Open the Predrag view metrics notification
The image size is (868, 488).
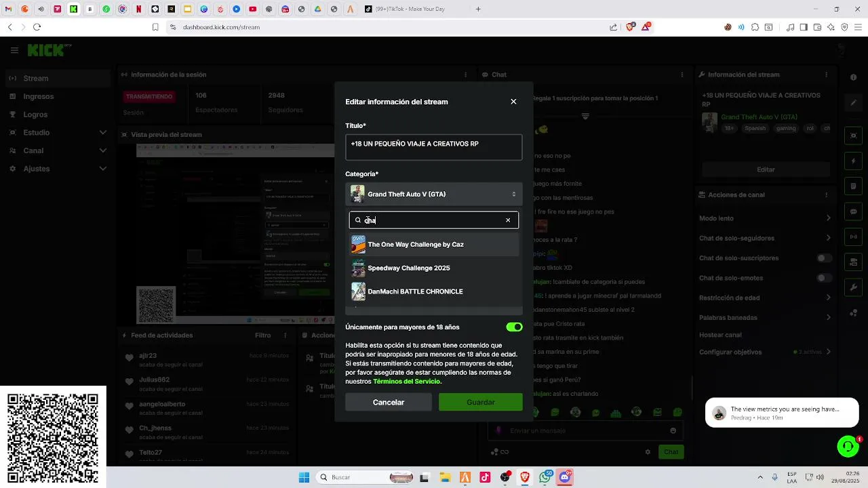click(x=782, y=413)
